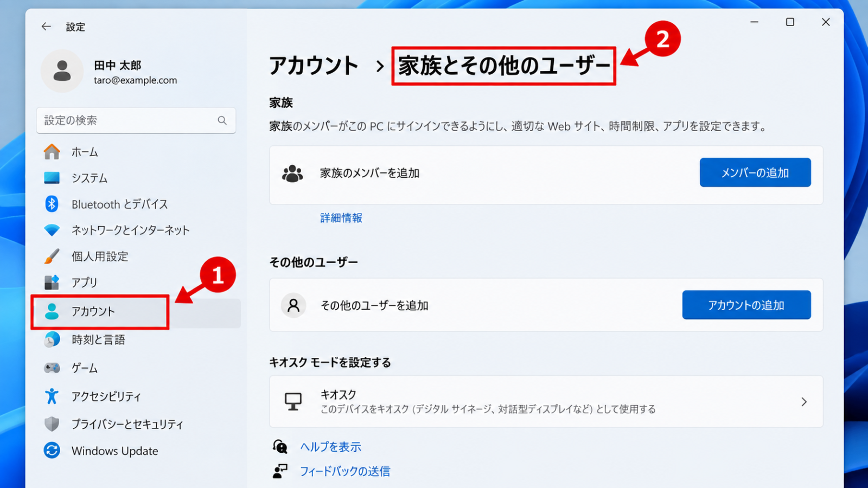The height and width of the screenshot is (488, 868).
Task: Click the kiosk description text このデバイスをキオスク…
Action: 488,409
